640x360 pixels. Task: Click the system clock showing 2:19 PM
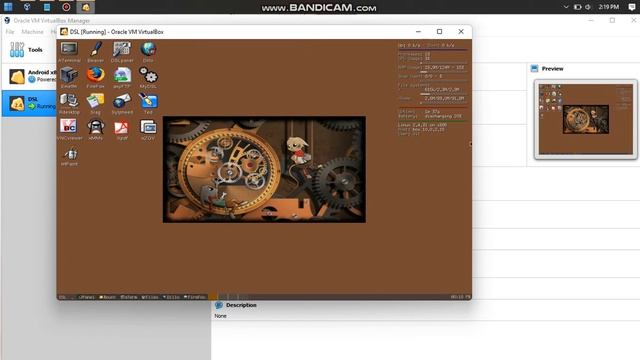click(609, 7)
